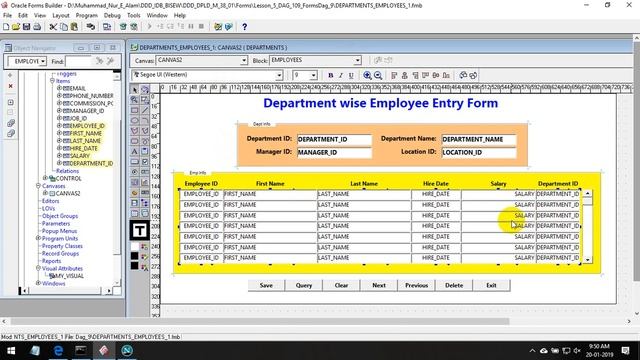
Task: Click the New form icon in toolbar
Action: (x=6, y=27)
